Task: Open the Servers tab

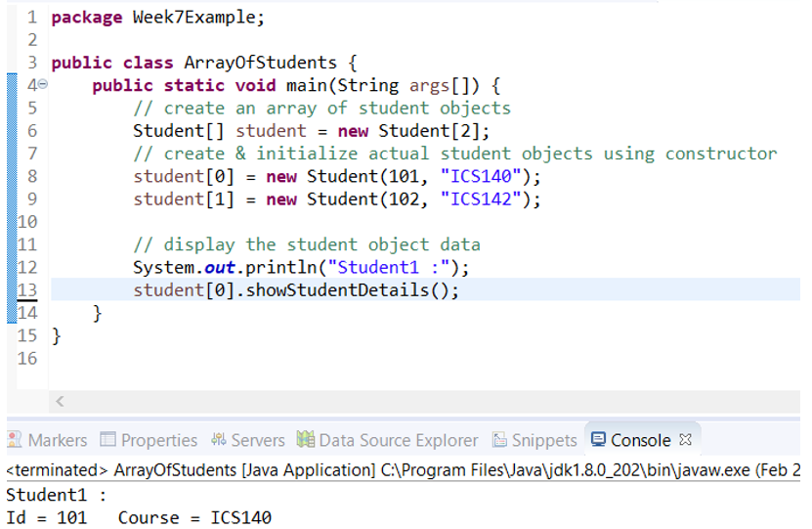Action: point(247,440)
